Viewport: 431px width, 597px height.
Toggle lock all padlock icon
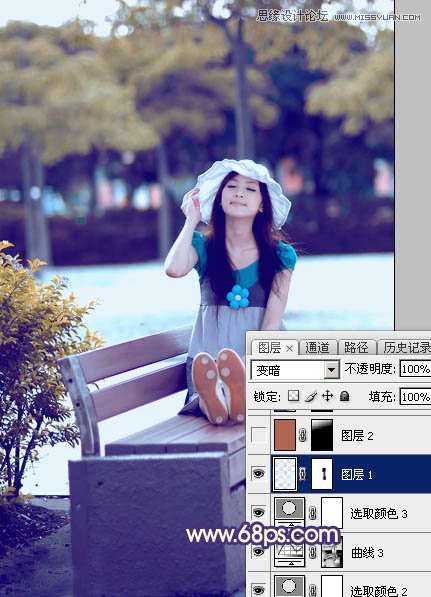(x=344, y=396)
